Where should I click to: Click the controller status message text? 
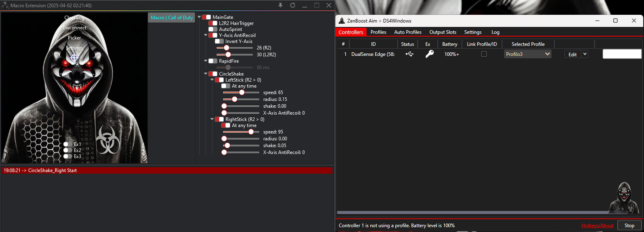[x=397, y=226]
